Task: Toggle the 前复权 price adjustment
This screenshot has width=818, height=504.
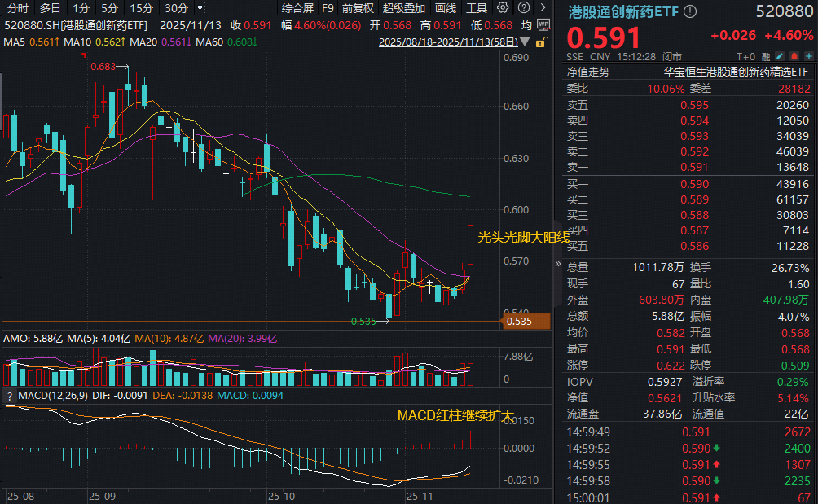Action: [358, 8]
